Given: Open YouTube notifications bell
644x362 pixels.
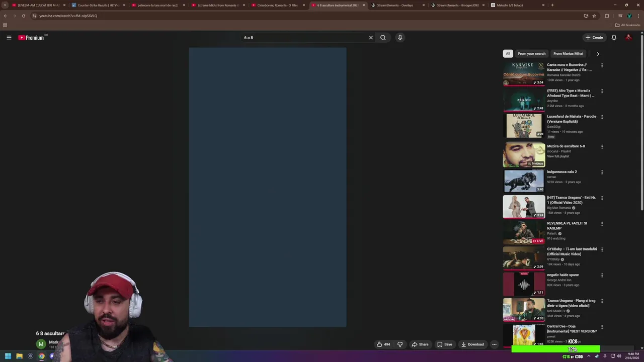Looking at the screenshot, I should [x=614, y=38].
